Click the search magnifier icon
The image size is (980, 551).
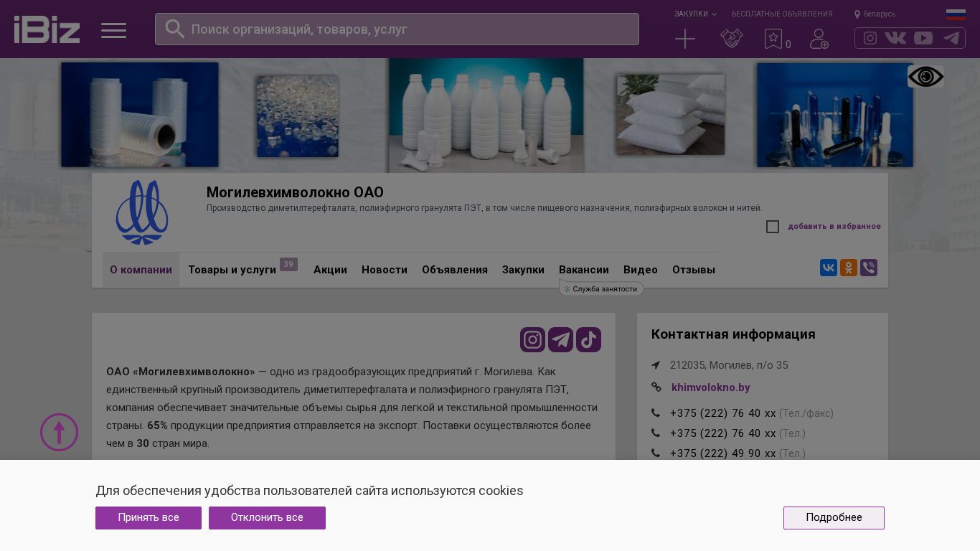[x=175, y=29]
